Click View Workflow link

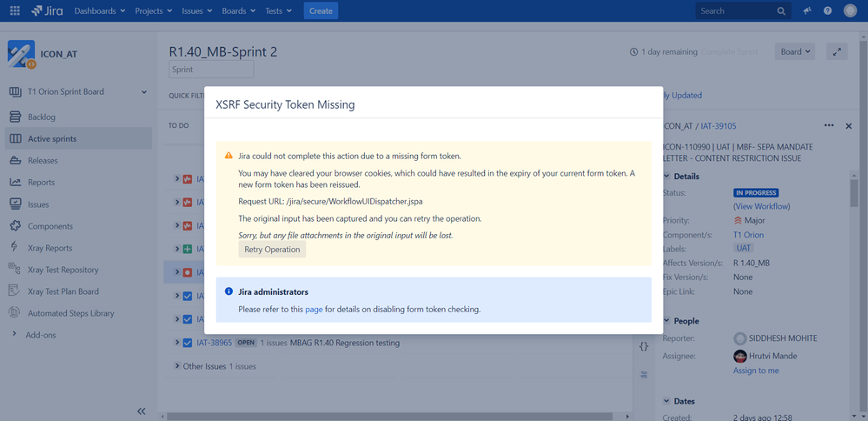[762, 206]
